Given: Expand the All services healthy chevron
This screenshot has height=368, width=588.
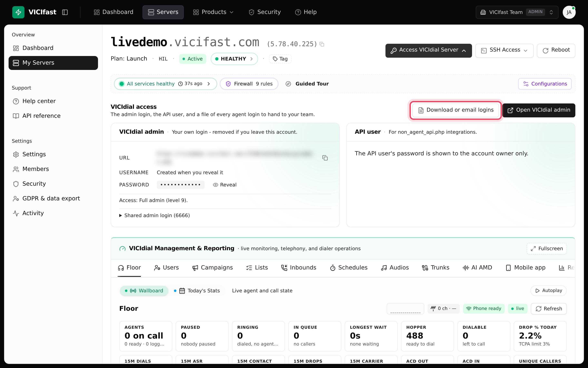Looking at the screenshot, I should pos(209,84).
